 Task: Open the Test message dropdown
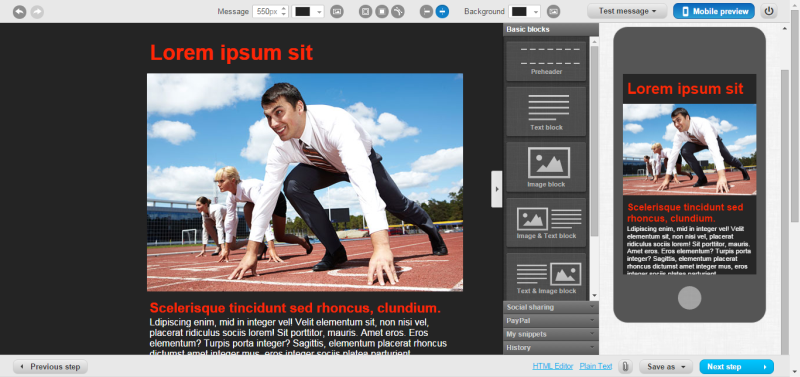(x=627, y=11)
